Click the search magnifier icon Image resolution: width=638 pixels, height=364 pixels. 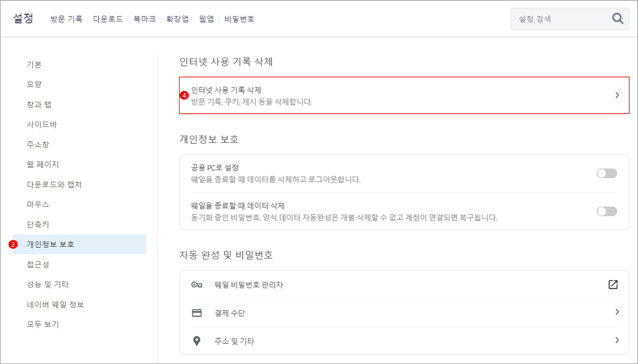pos(618,19)
